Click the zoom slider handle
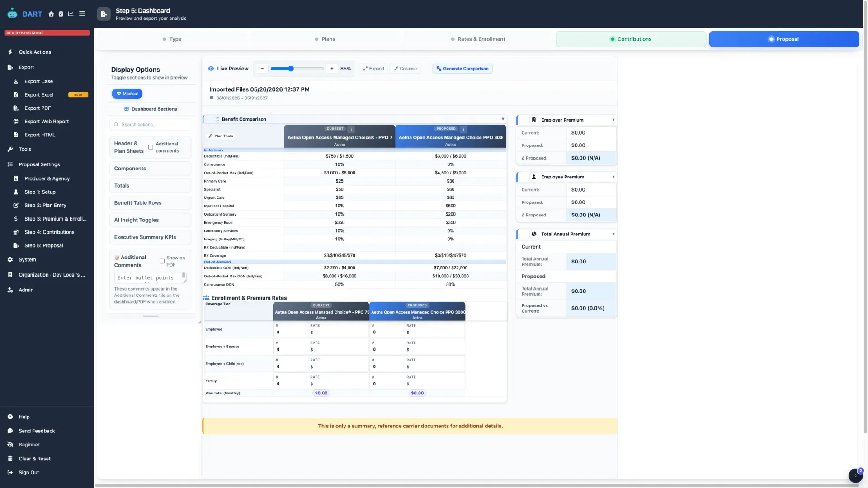 (x=291, y=69)
